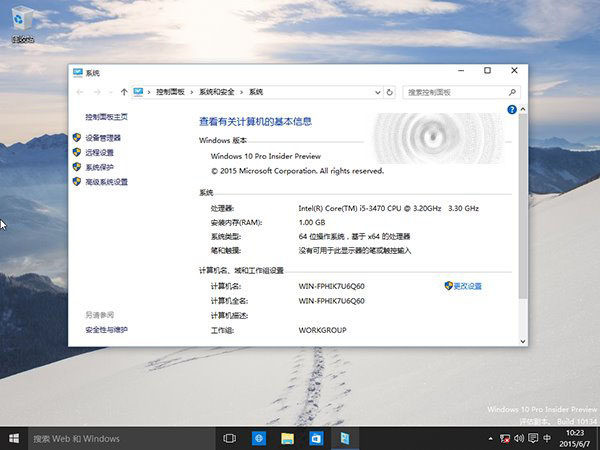Click the scroll down arrow
The height and width of the screenshot is (450, 600).
(523, 341)
